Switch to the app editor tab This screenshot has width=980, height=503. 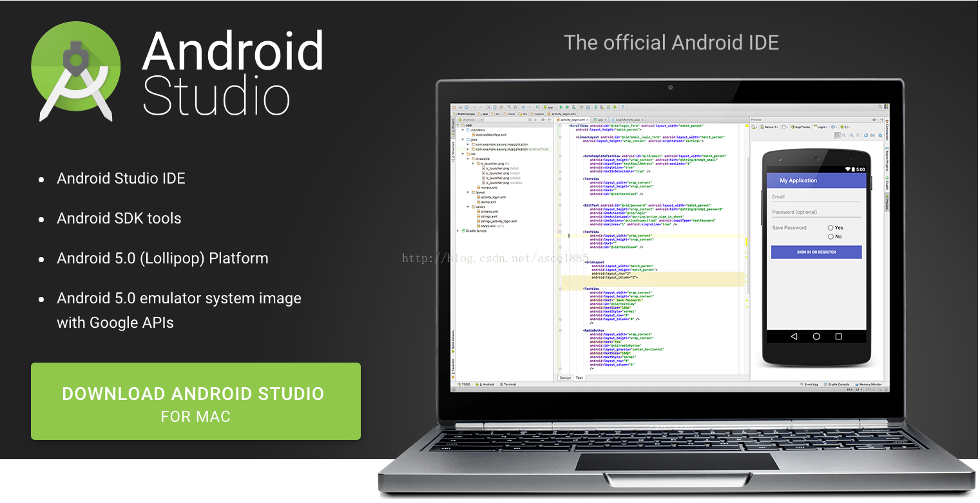599,120
